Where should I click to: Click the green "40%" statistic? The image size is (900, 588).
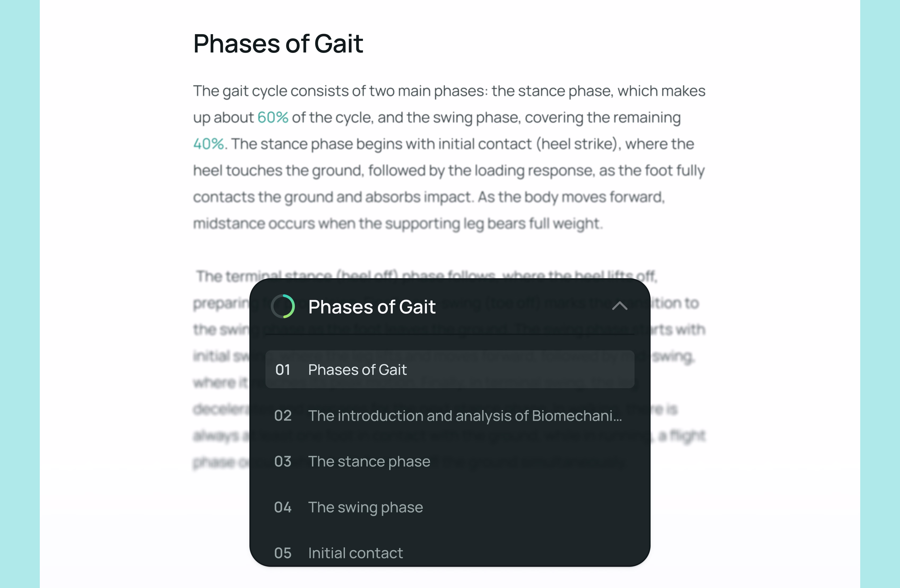tap(208, 144)
